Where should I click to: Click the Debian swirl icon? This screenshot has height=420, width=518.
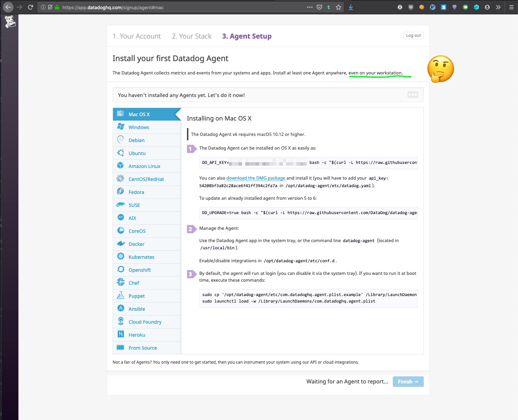point(120,140)
